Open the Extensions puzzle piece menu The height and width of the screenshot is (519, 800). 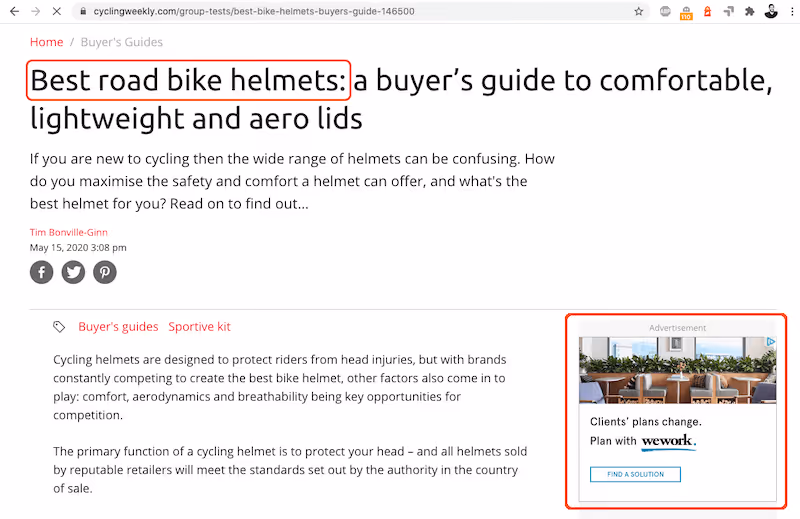click(749, 11)
